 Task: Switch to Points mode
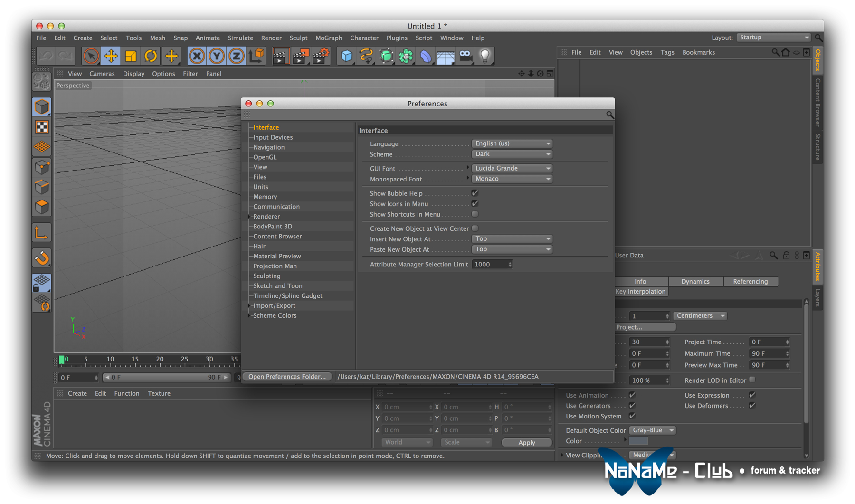click(x=42, y=167)
